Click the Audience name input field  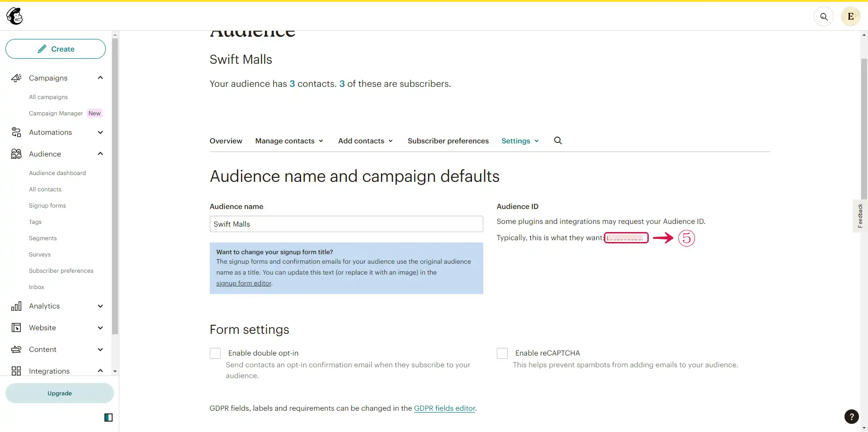pyautogui.click(x=346, y=224)
